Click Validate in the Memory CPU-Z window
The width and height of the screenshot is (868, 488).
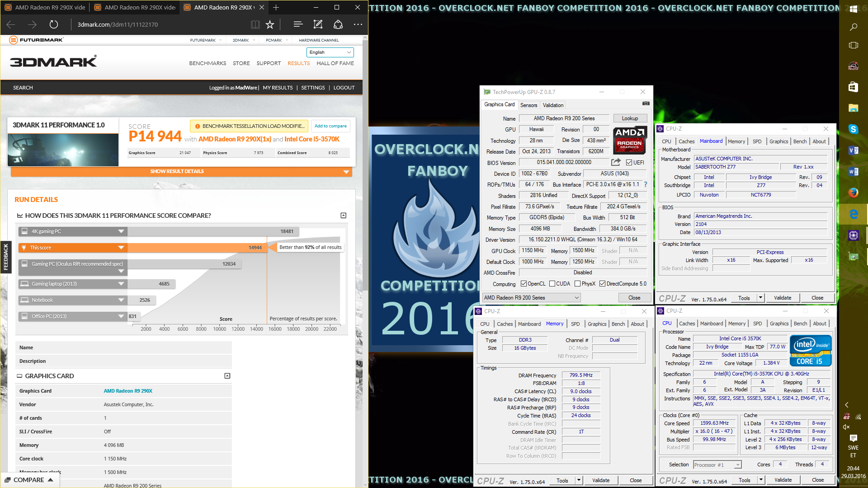click(x=601, y=480)
